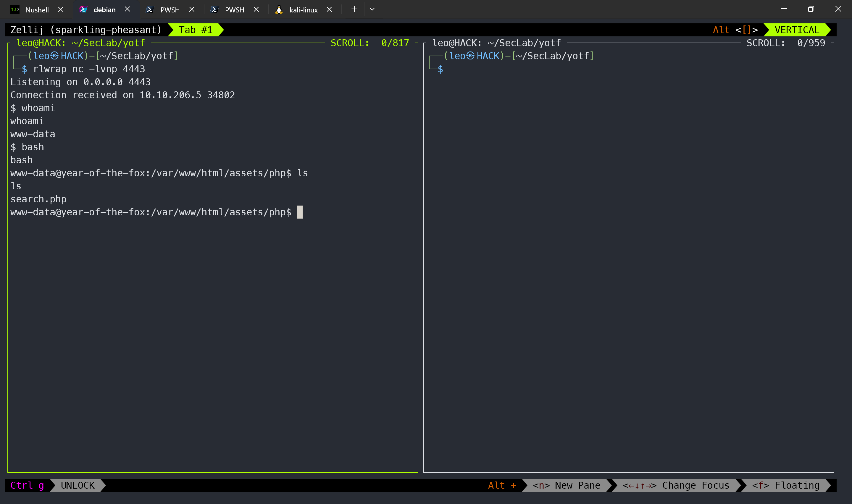Click the Connection received on 10.10.206.5 line
Screen dimensions: 852x504
pyautogui.click(x=122, y=95)
